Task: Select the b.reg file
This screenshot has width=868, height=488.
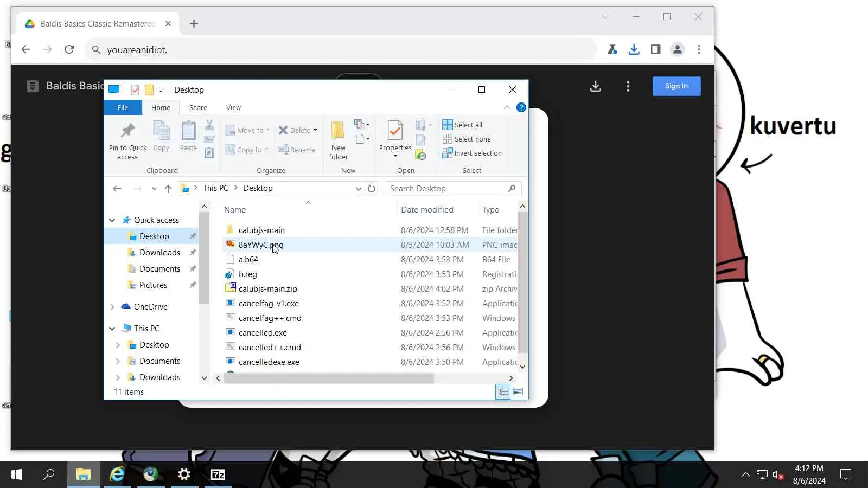Action: [x=248, y=274]
